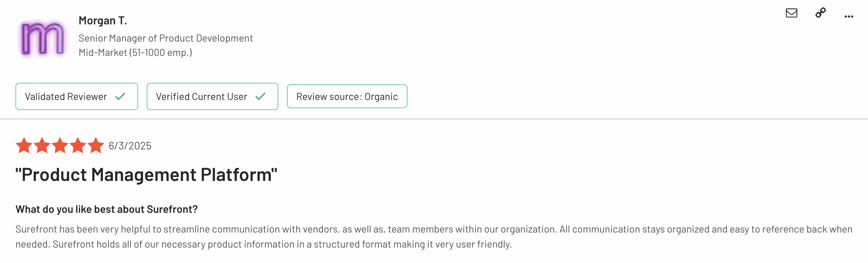868x263 pixels.
Task: Open reviewer name Morgan T.
Action: click(103, 21)
